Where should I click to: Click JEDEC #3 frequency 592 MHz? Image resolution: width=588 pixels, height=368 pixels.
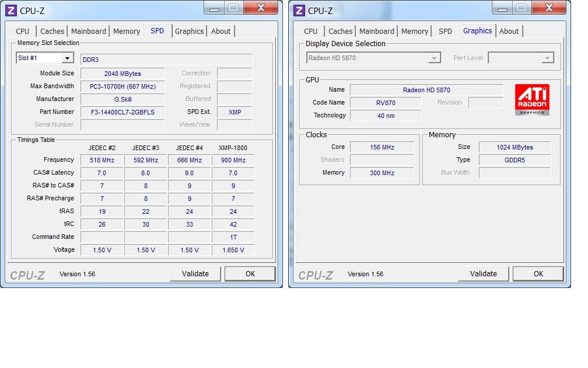(x=146, y=160)
